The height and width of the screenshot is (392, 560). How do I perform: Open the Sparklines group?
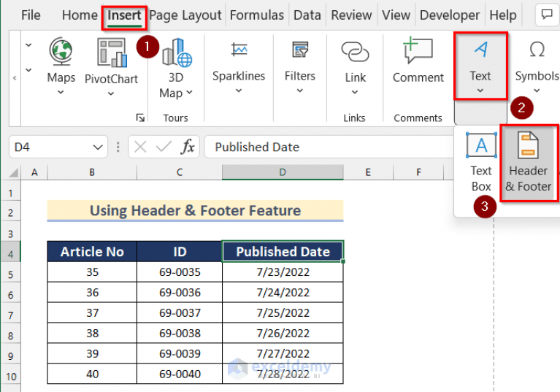tap(239, 50)
